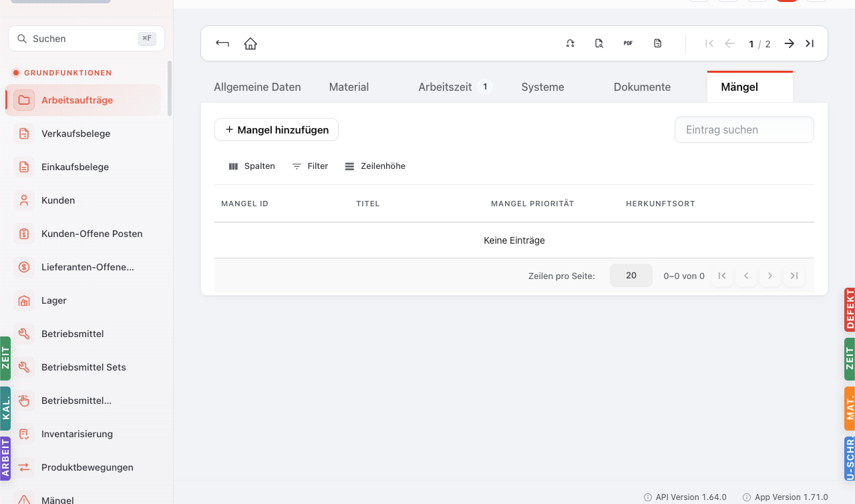Click Betriebsmittel Sets wrench icon
The height and width of the screenshot is (504, 855).
(x=24, y=367)
